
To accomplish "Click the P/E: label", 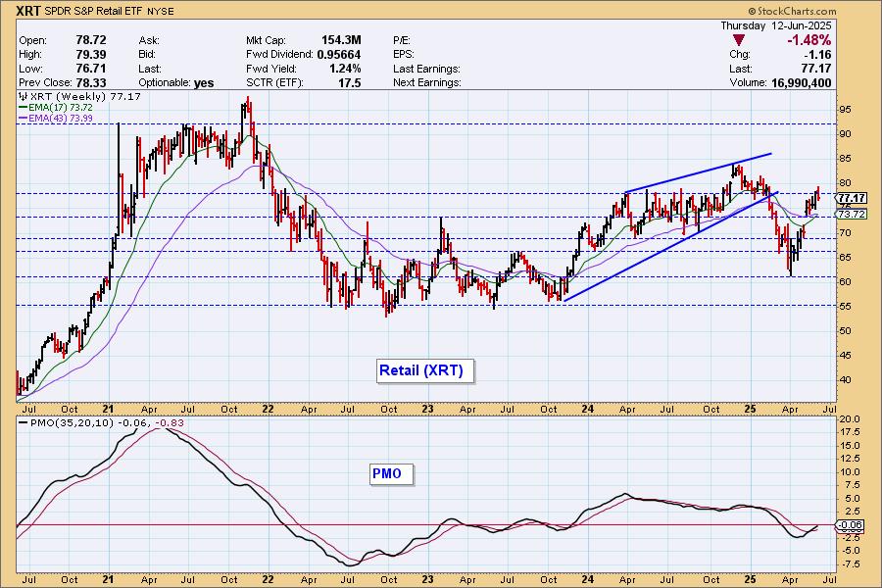I will pos(402,40).
